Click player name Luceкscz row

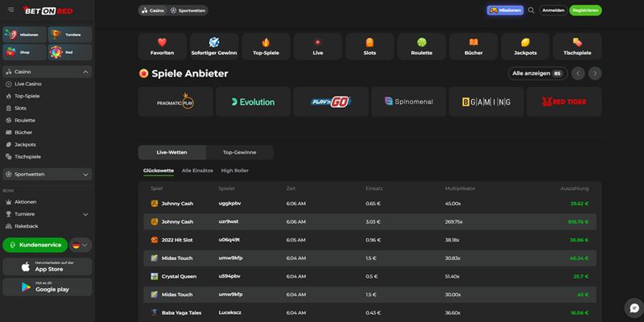[x=230, y=313]
